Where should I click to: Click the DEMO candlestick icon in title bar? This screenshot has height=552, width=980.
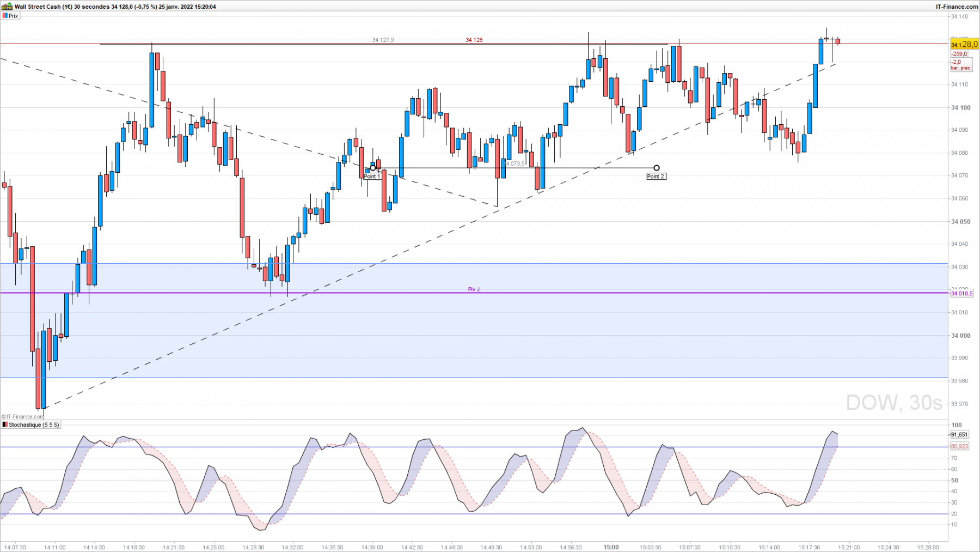[x=7, y=7]
